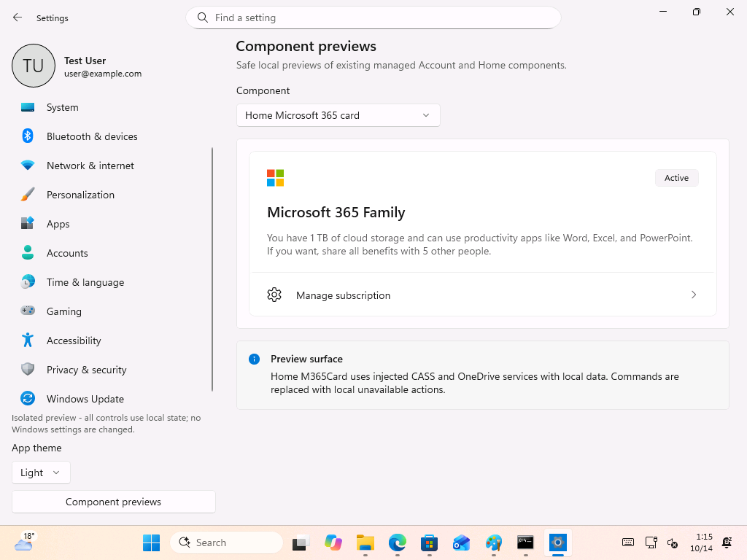Click the TU profile avatar

coord(34,66)
